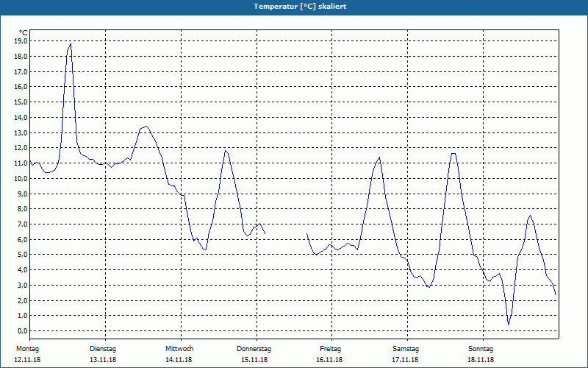The image size is (588, 368).
Task: Click the 3,0 axis value
Action: pyautogui.click(x=22, y=285)
